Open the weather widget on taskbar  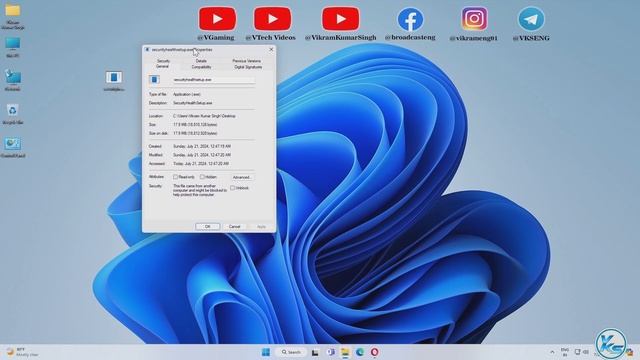click(x=22, y=352)
